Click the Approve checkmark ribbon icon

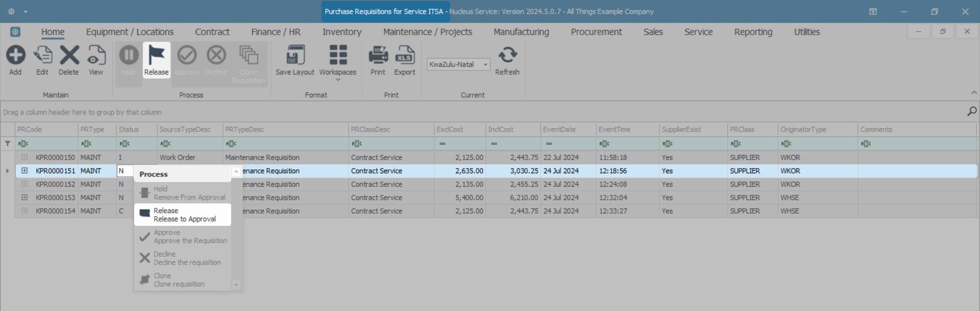187,55
